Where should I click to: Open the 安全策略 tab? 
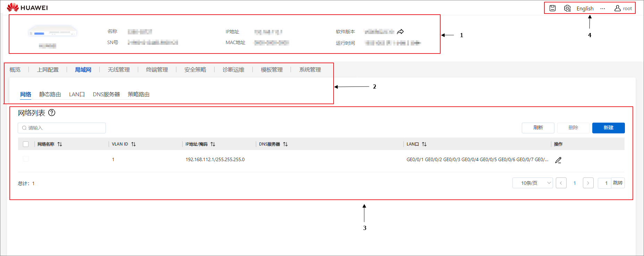pyautogui.click(x=195, y=70)
